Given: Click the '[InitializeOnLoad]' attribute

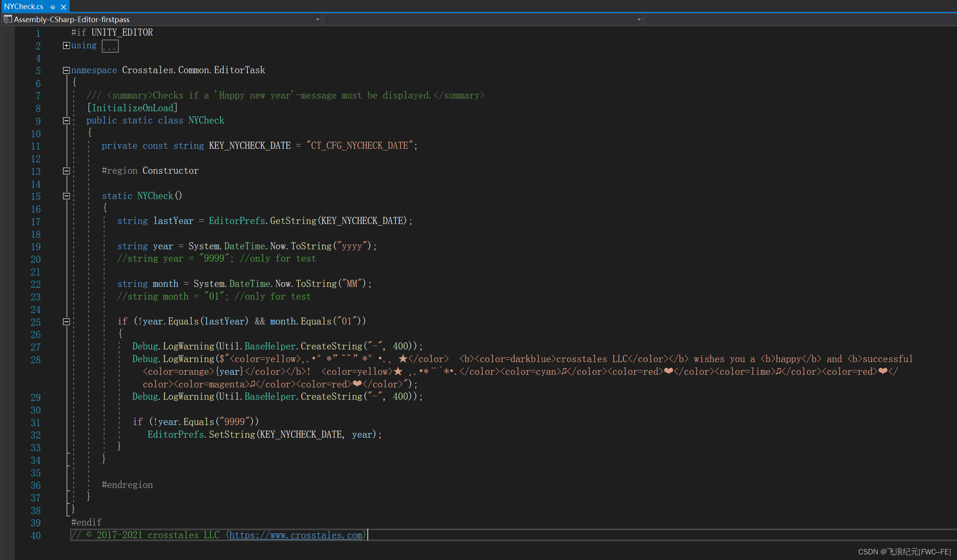Looking at the screenshot, I should (x=132, y=108).
